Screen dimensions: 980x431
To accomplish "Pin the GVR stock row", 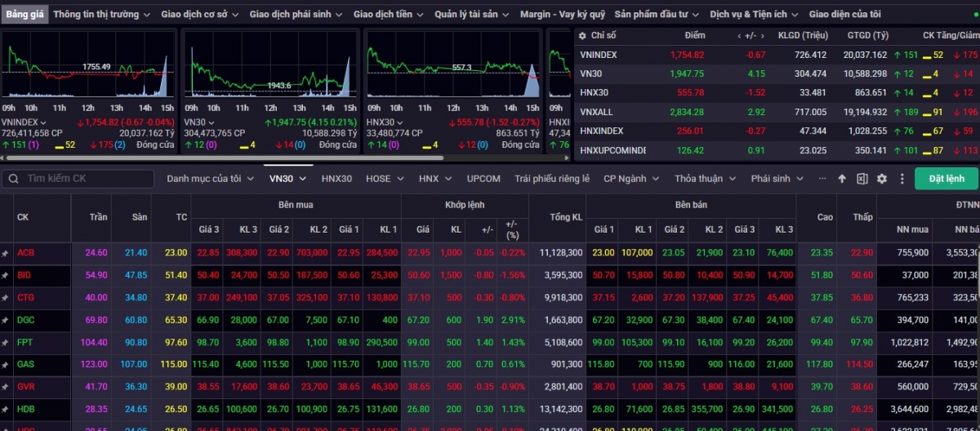I will point(5,386).
